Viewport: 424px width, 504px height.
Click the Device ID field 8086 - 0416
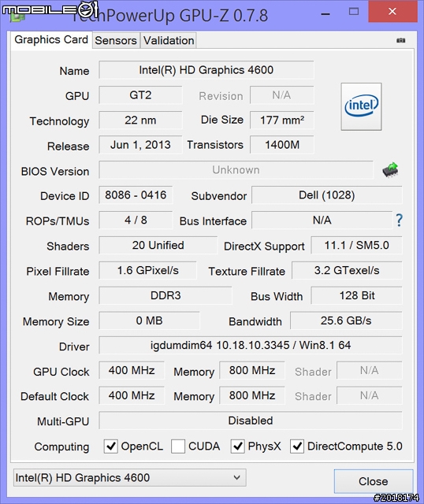136,195
